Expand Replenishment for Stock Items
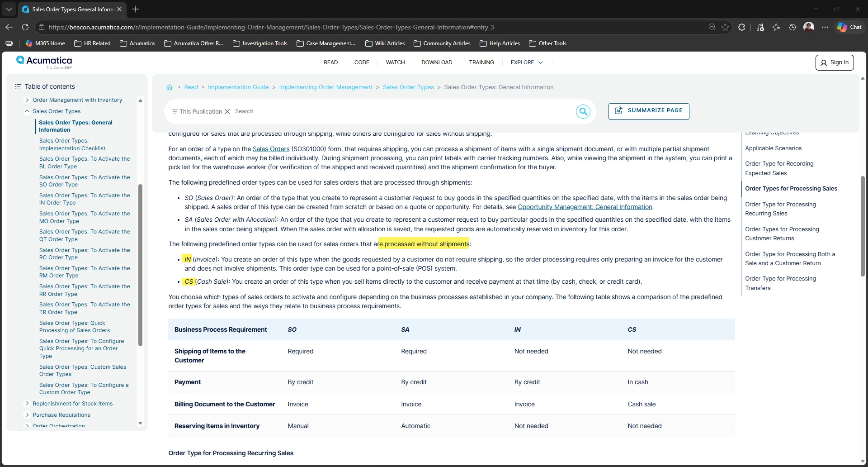 [x=27, y=404]
